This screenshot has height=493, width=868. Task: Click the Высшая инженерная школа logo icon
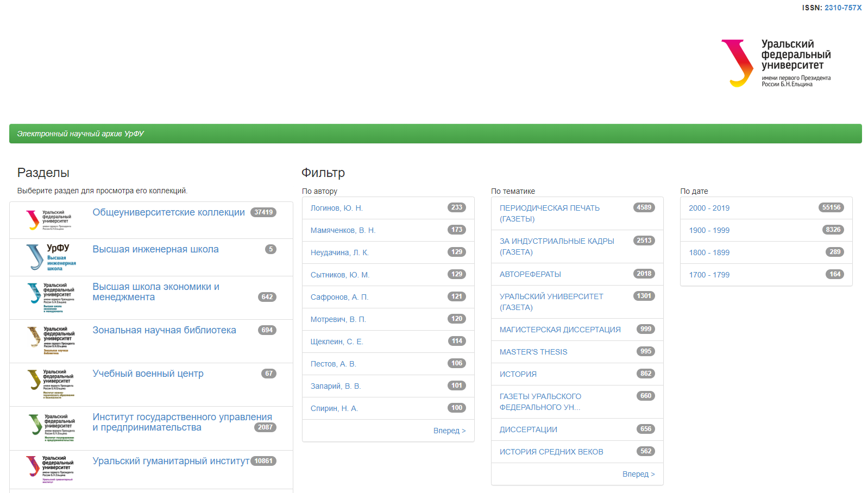pos(51,257)
